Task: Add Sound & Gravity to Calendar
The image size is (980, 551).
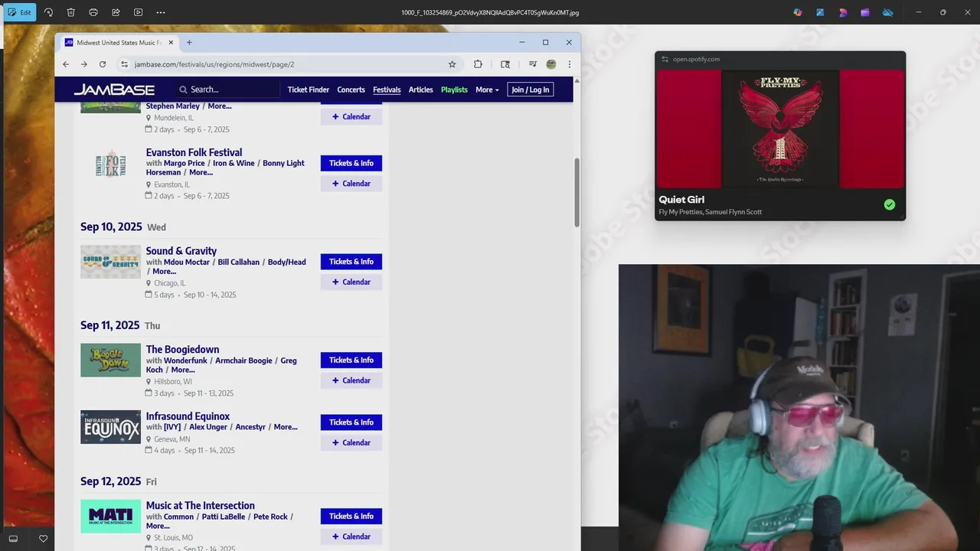Action: pyautogui.click(x=351, y=282)
